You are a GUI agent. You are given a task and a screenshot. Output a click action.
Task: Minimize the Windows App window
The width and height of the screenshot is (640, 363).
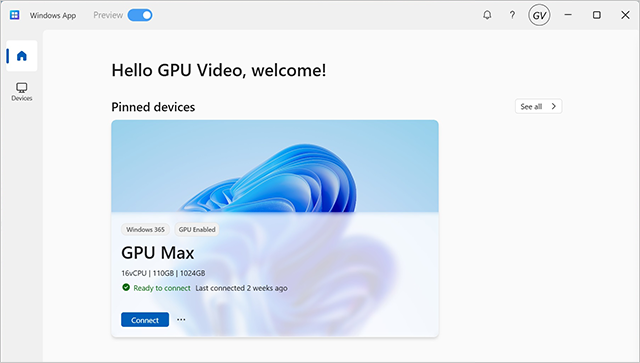[568, 15]
